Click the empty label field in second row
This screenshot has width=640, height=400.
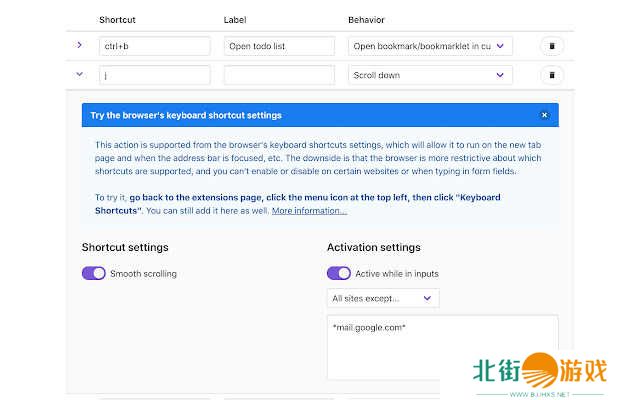point(279,75)
